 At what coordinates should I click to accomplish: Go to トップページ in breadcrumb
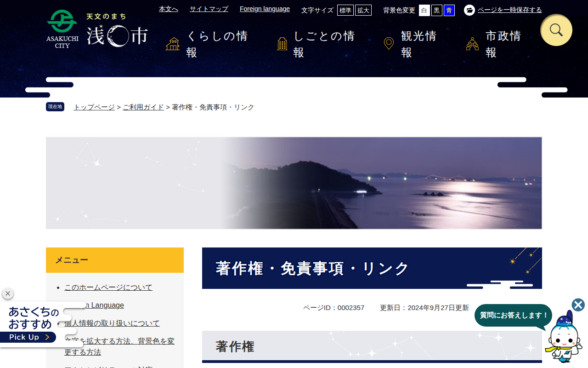94,107
